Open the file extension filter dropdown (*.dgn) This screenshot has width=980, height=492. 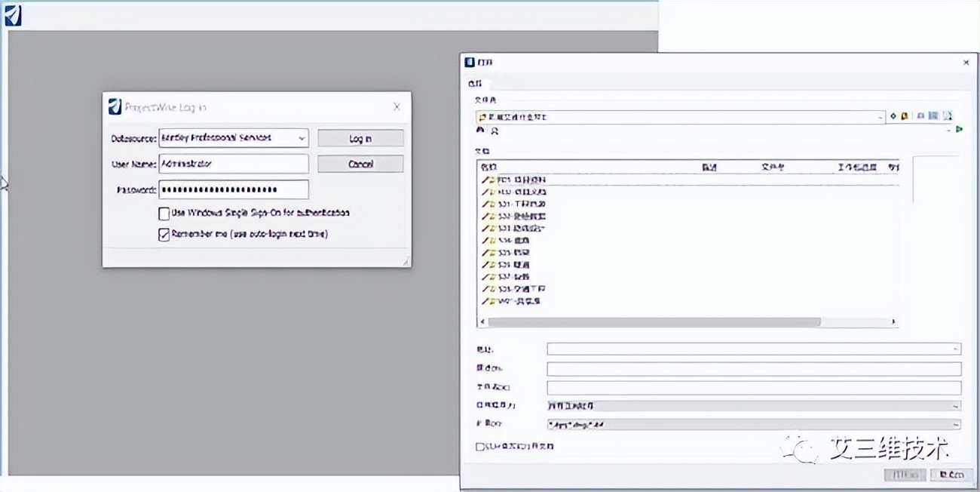point(956,424)
